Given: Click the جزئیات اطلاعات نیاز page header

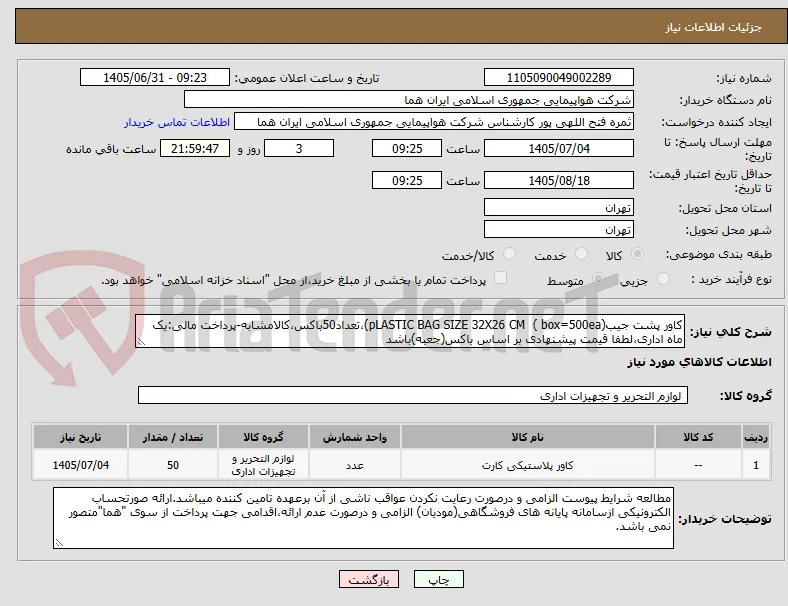Looking at the screenshot, I should point(714,27).
